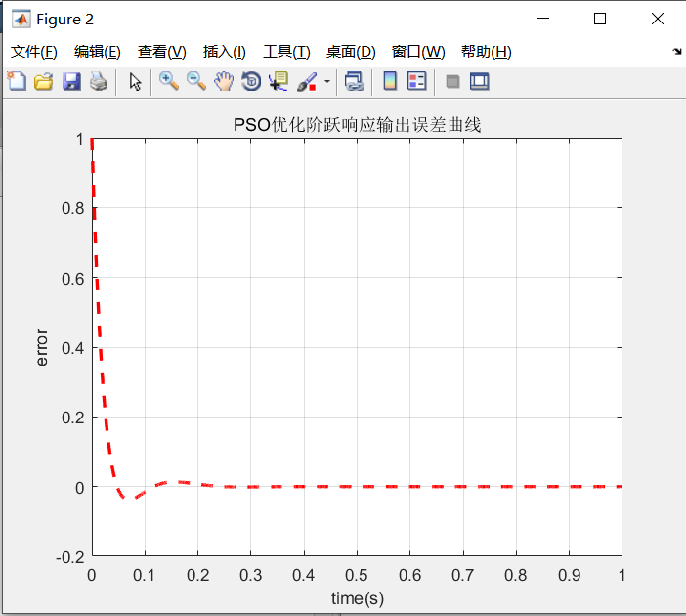Choose the Brush/Select Data tool
The image size is (686, 616).
click(307, 82)
